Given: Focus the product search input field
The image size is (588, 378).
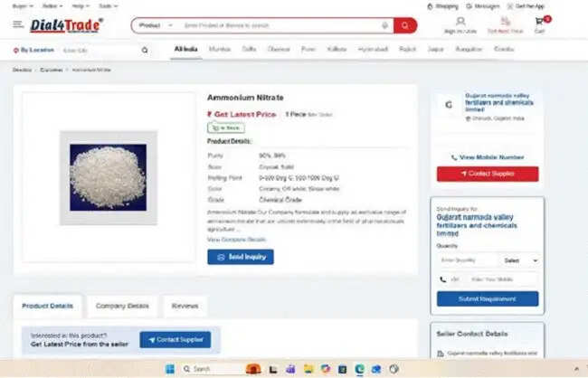Looking at the screenshot, I should pyautogui.click(x=280, y=25).
